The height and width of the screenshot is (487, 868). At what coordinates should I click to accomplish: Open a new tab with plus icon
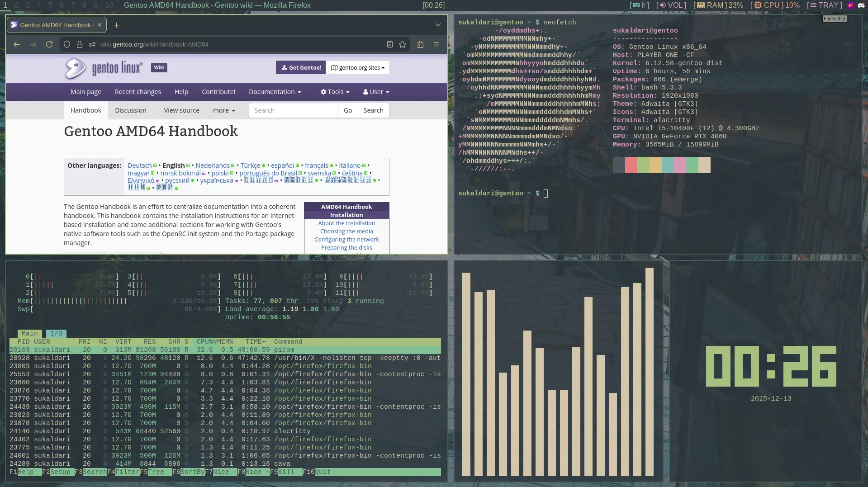(x=117, y=25)
